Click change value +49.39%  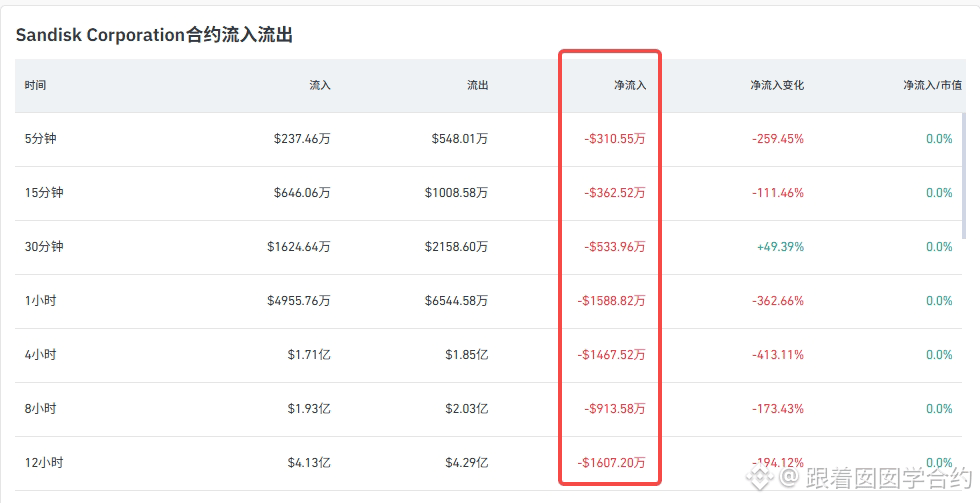780,247
